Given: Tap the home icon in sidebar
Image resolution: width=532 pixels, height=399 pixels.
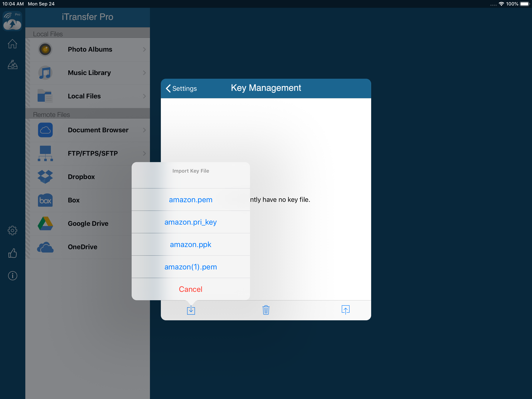Looking at the screenshot, I should (12, 44).
